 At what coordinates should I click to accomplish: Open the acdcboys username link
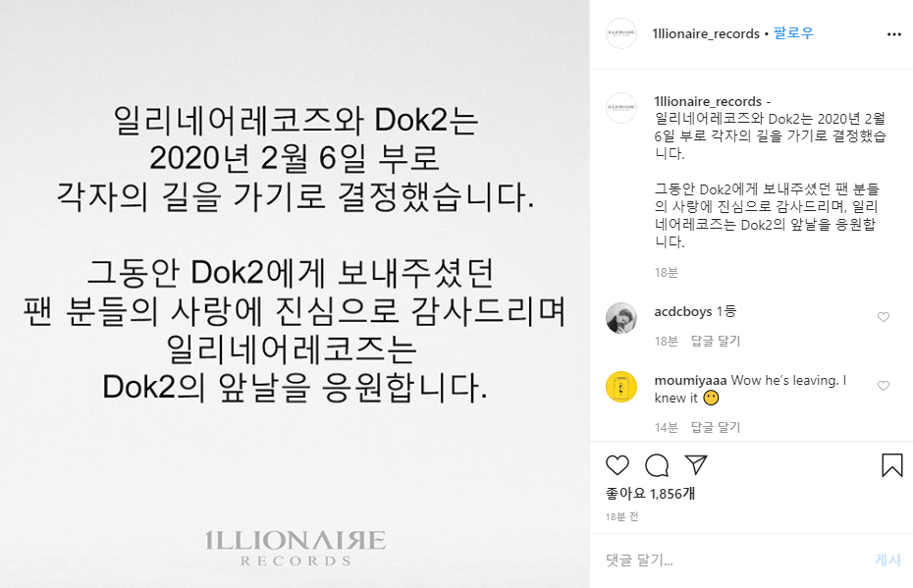pyautogui.click(x=683, y=311)
